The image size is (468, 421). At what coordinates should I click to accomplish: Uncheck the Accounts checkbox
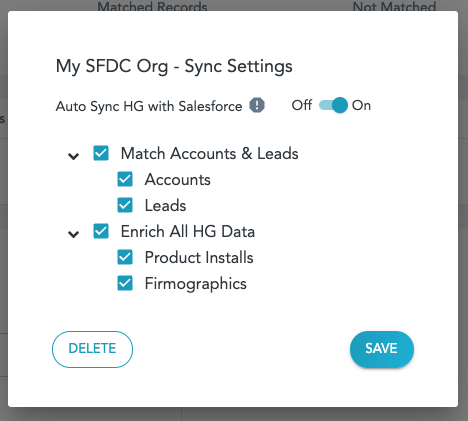point(125,179)
